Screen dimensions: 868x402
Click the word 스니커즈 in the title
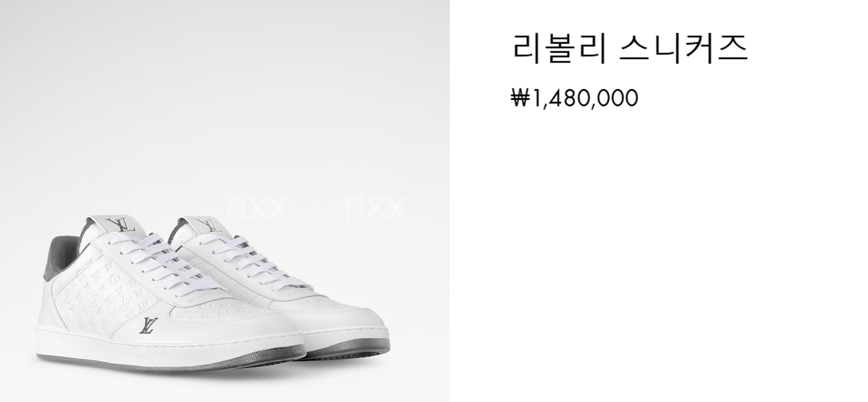684,49
